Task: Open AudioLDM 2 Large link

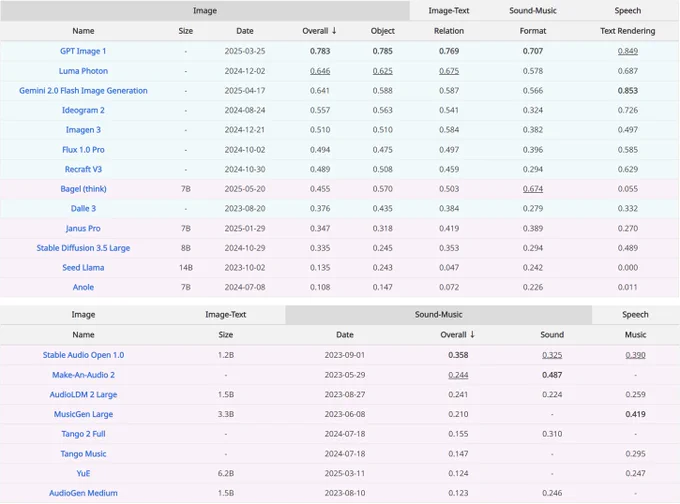Action: point(83,395)
